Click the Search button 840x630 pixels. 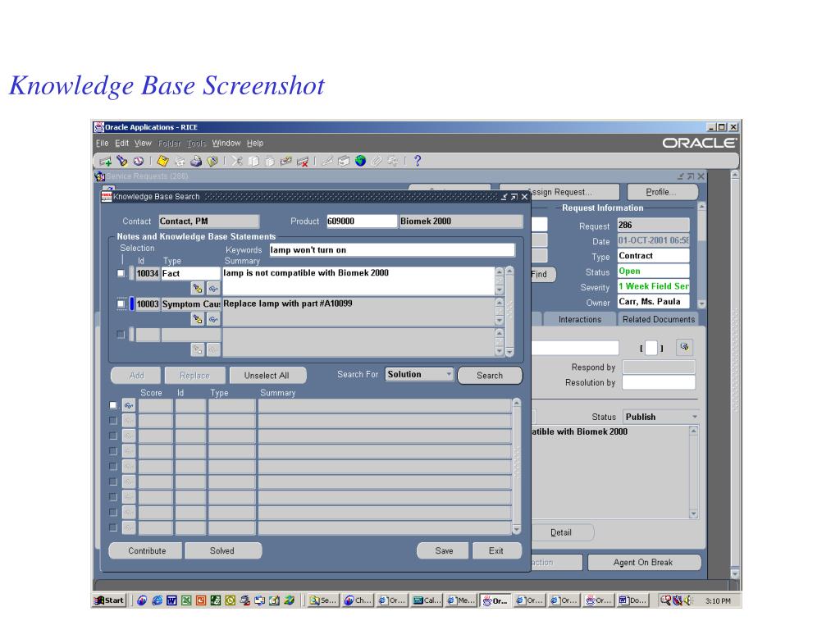pyautogui.click(x=490, y=376)
